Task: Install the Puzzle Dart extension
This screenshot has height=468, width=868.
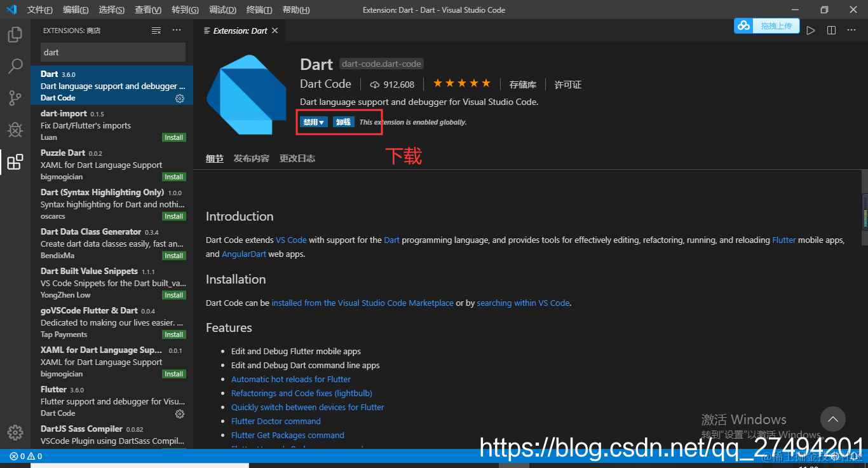Action: 173,177
